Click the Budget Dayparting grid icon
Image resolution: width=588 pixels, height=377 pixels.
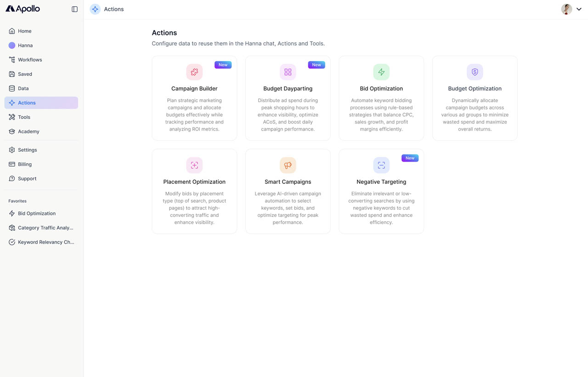(x=288, y=72)
